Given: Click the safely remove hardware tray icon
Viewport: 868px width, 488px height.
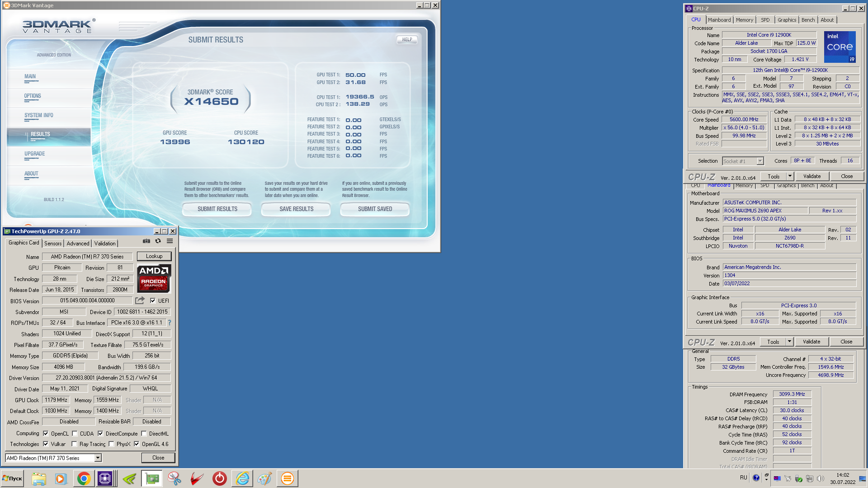Looking at the screenshot, I should pos(799,478).
